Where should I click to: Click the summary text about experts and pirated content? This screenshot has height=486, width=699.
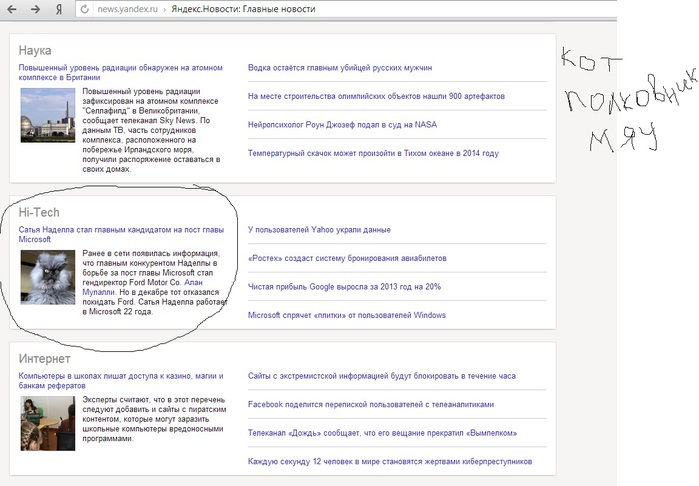154,419
